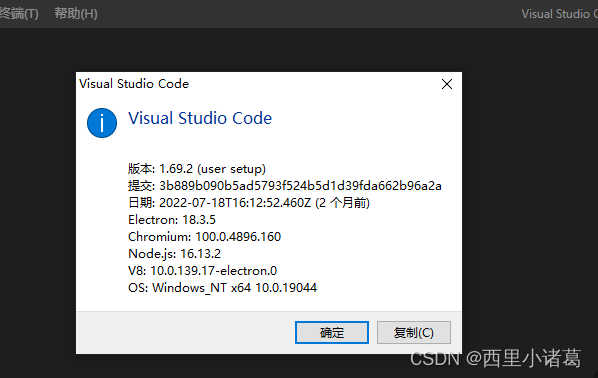Click the Node.js 16.13.2 line
Viewport: 598px width, 378px height.
pos(174,254)
